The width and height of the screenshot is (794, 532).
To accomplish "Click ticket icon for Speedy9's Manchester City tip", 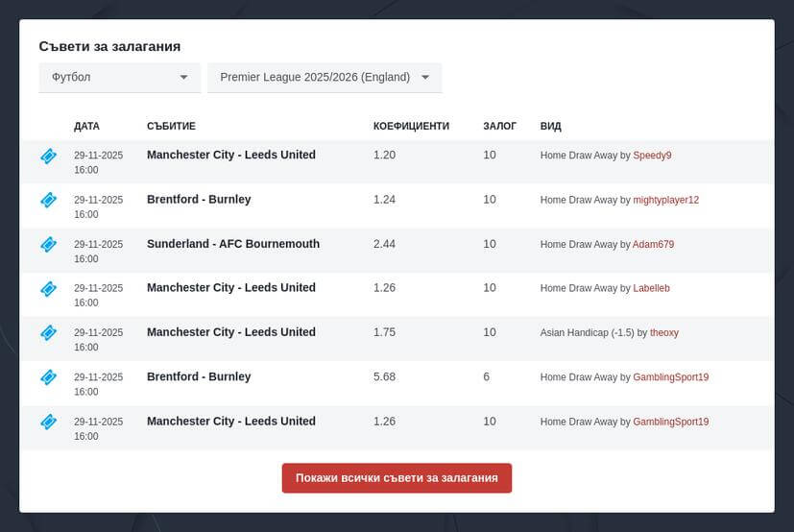I will [48, 156].
